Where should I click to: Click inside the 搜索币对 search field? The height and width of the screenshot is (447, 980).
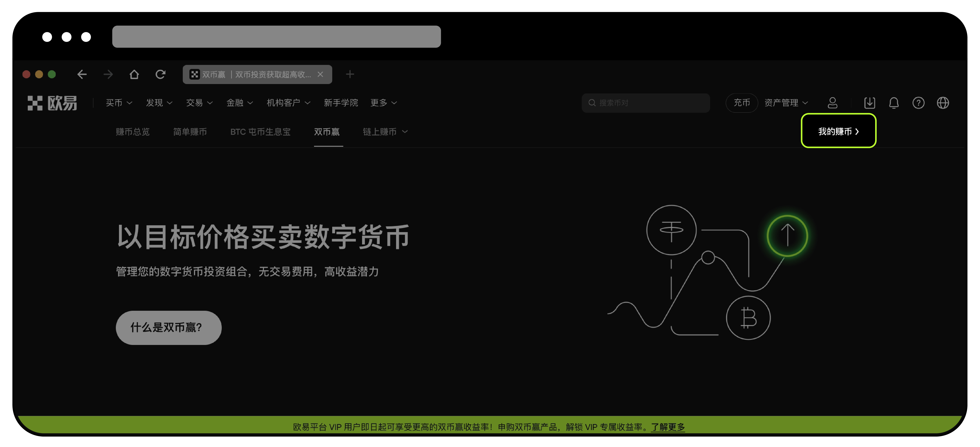point(647,103)
